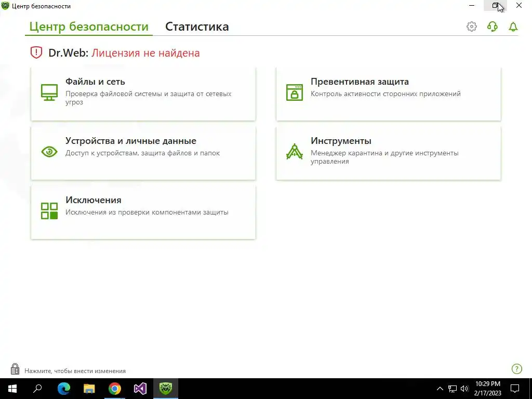
Task: Click the squares icon for Исключения
Action: click(49, 211)
